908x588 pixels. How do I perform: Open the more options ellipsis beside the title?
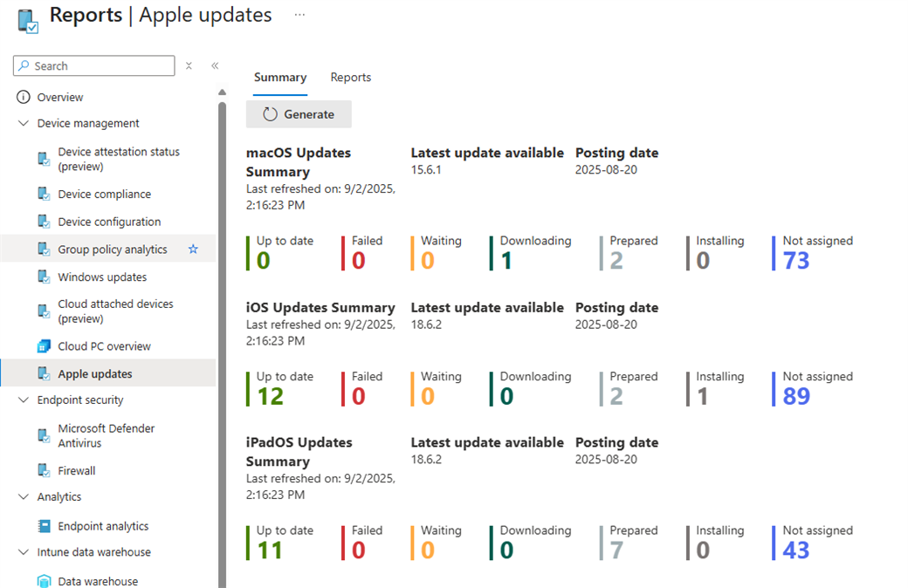(x=299, y=15)
